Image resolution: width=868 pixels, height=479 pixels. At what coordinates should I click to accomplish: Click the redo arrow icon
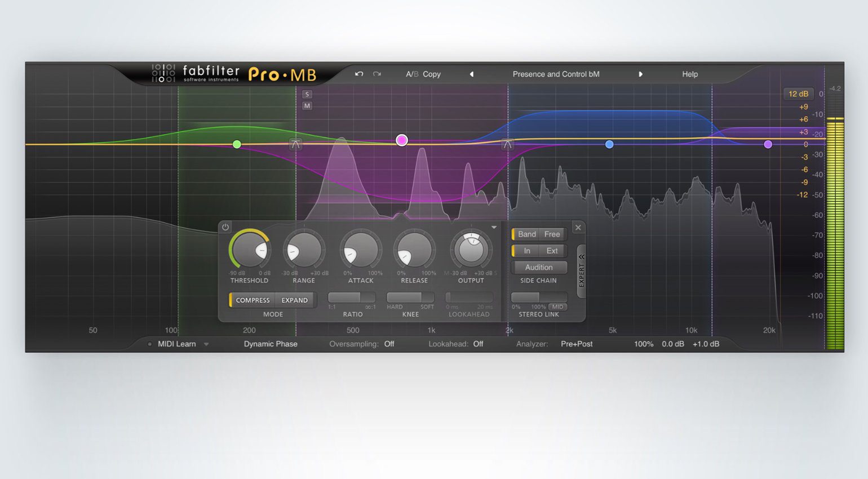tap(377, 74)
